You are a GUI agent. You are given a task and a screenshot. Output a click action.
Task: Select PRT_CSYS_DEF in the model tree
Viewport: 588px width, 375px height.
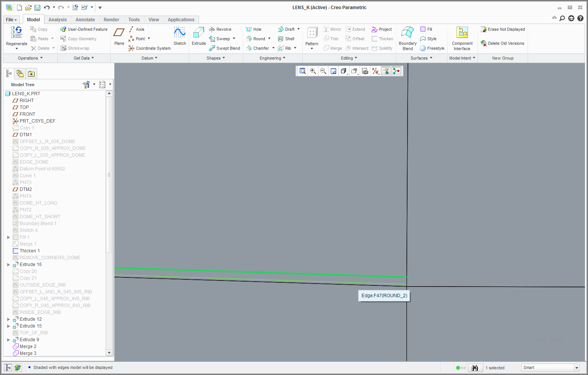point(38,121)
